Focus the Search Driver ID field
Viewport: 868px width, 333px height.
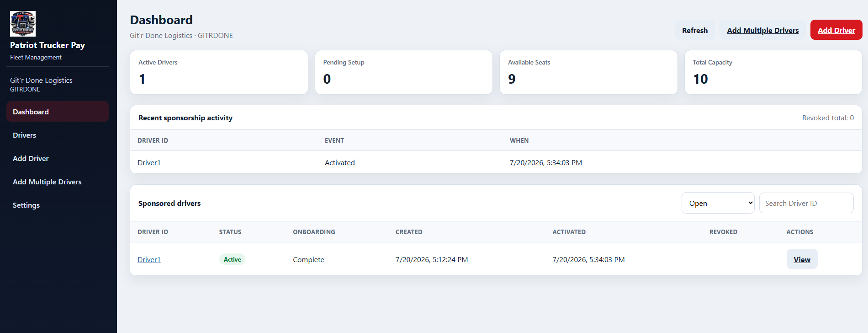coord(806,203)
